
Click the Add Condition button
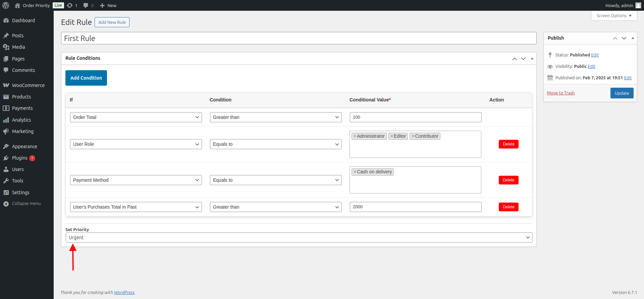(x=86, y=78)
